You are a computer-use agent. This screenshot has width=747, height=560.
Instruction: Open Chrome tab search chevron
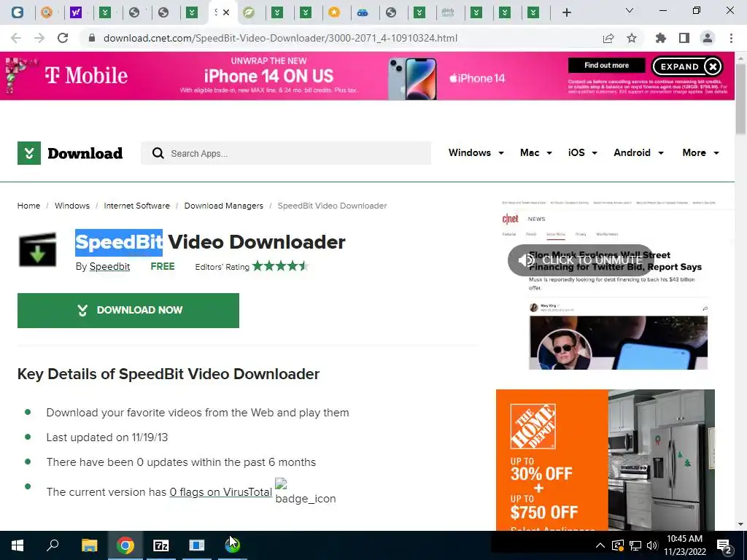(x=630, y=10)
